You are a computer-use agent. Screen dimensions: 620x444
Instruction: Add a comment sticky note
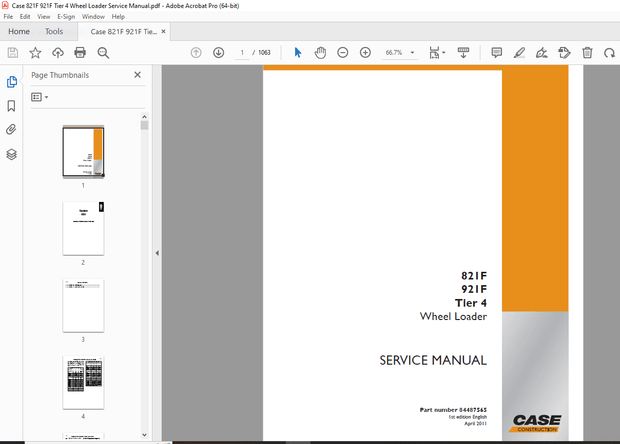tap(497, 53)
